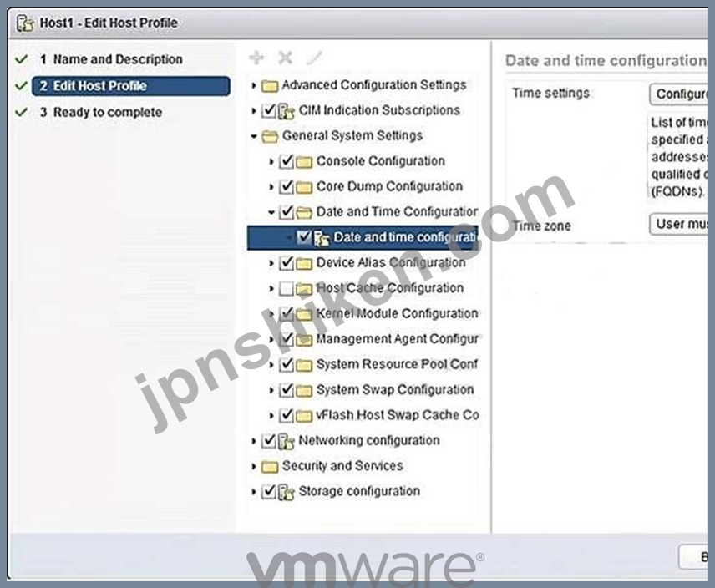Click the System Swap Configuration folder icon
The image size is (715, 588).
pyautogui.click(x=304, y=391)
